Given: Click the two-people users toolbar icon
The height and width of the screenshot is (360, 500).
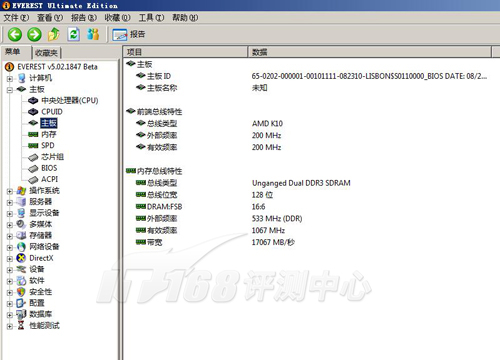Looking at the screenshot, I should [93, 34].
